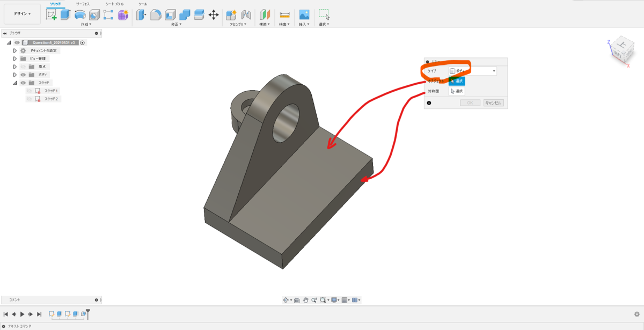This screenshot has height=330, width=644.
Task: Select the Press Pull tool icon
Action: tap(142, 15)
